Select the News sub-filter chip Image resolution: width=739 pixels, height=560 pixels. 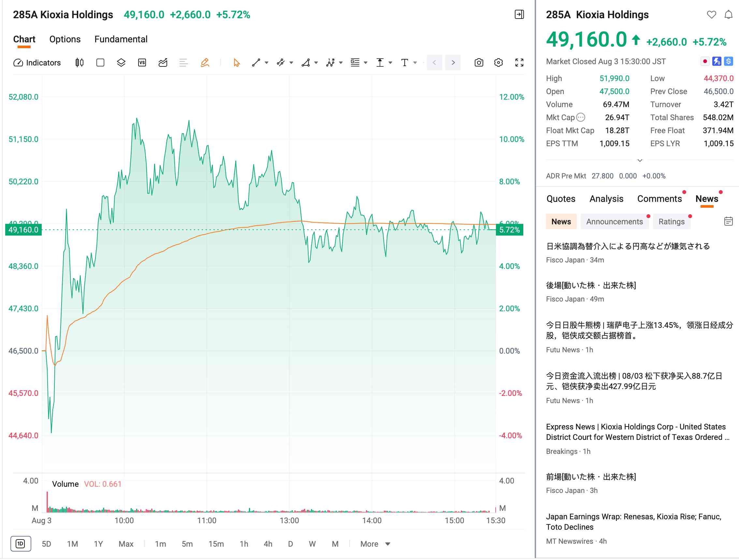pyautogui.click(x=561, y=222)
